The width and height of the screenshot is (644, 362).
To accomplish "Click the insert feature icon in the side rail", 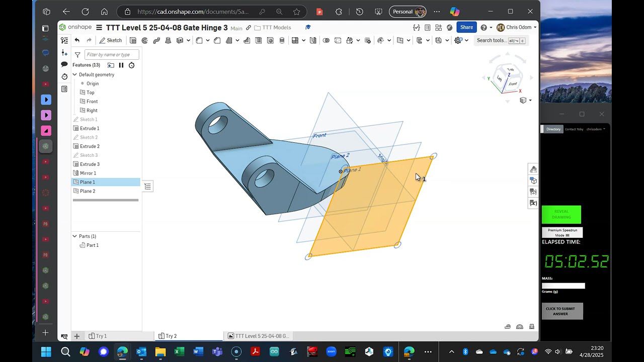I will click(64, 53).
